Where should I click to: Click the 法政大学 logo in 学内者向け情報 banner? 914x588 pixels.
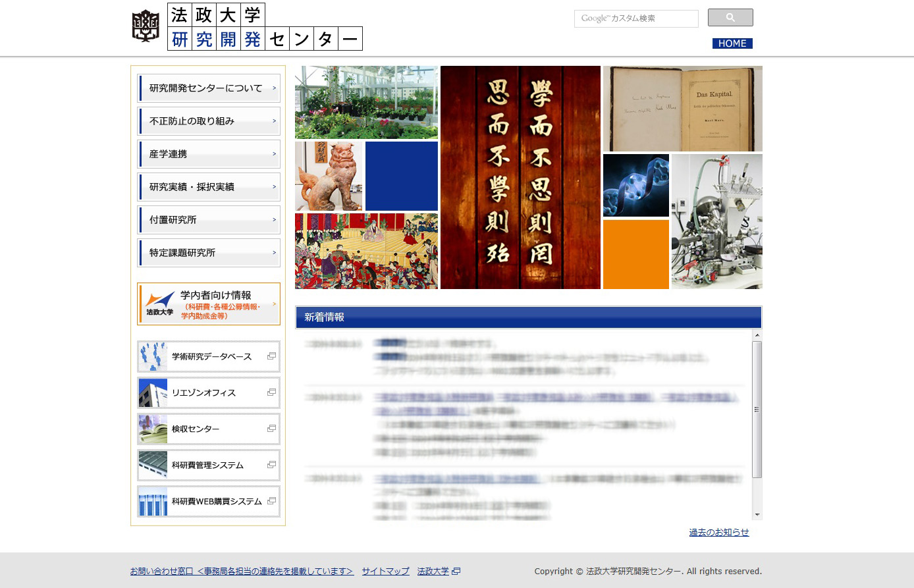click(x=159, y=304)
